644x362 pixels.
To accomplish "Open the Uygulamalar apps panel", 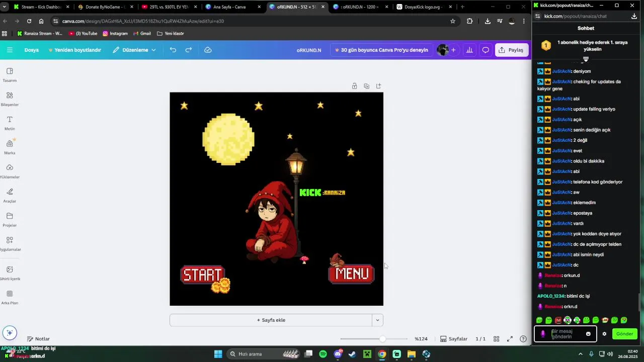I will [x=10, y=243].
